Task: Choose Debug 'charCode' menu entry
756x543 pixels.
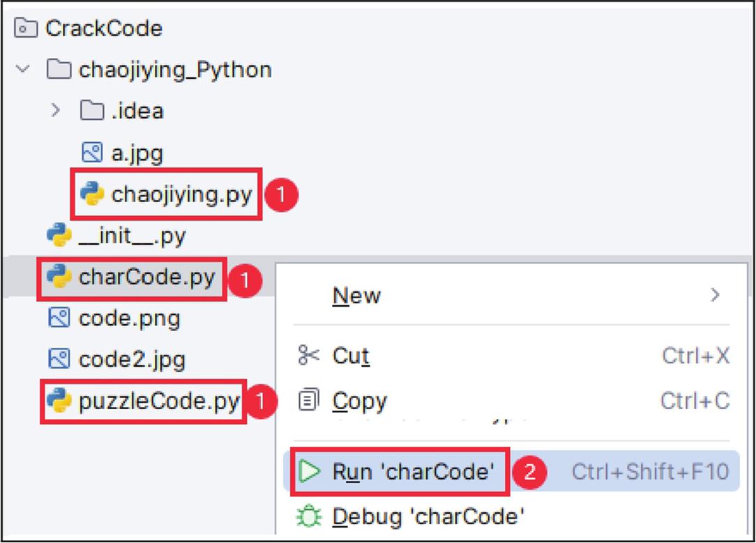Action: (x=428, y=517)
